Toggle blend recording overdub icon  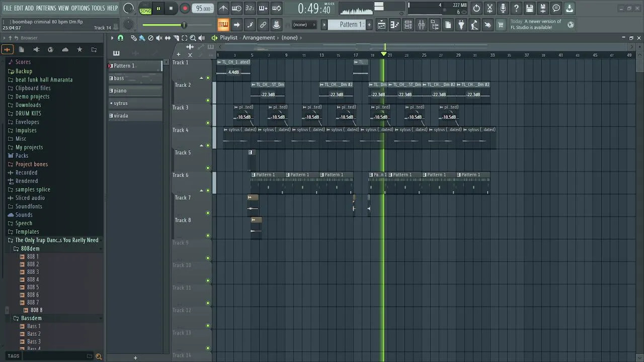(x=263, y=8)
